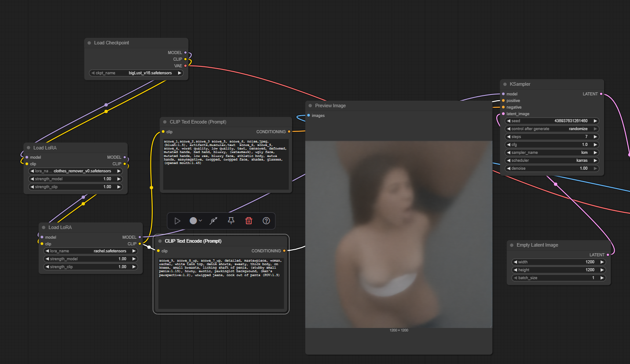Image resolution: width=630 pixels, height=364 pixels.
Task: Click the generated image in Preview Image node
Action: pyautogui.click(x=399, y=234)
